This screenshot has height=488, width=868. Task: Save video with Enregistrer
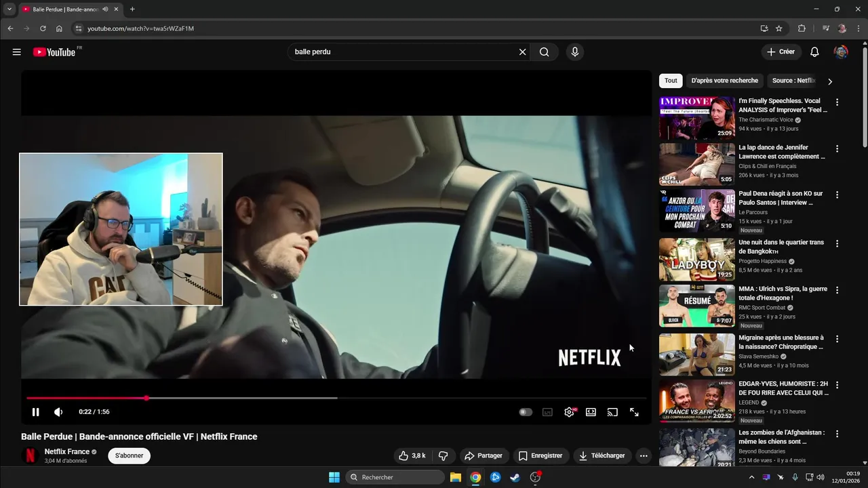pos(540,455)
